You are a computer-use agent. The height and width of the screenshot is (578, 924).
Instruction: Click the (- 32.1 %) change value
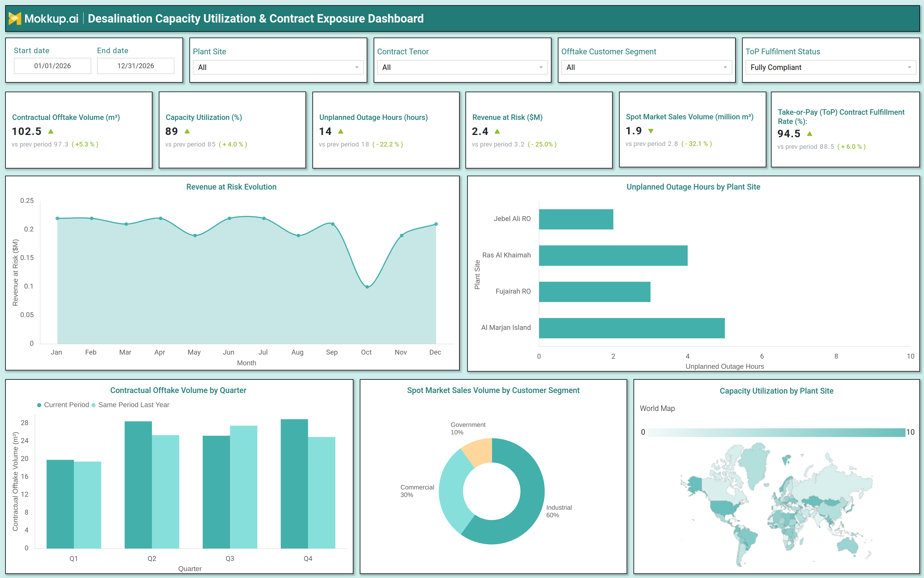click(696, 144)
